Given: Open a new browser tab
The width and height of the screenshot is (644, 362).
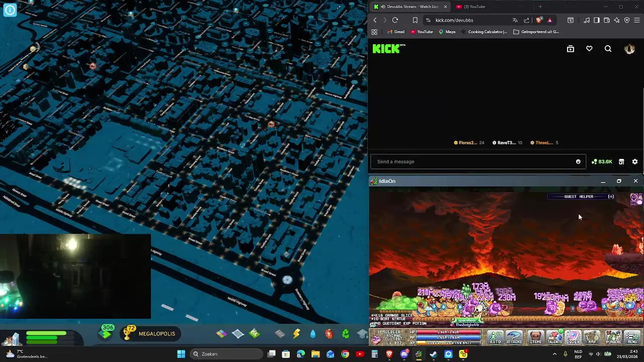Looking at the screenshot, I should pyautogui.click(x=540, y=7).
